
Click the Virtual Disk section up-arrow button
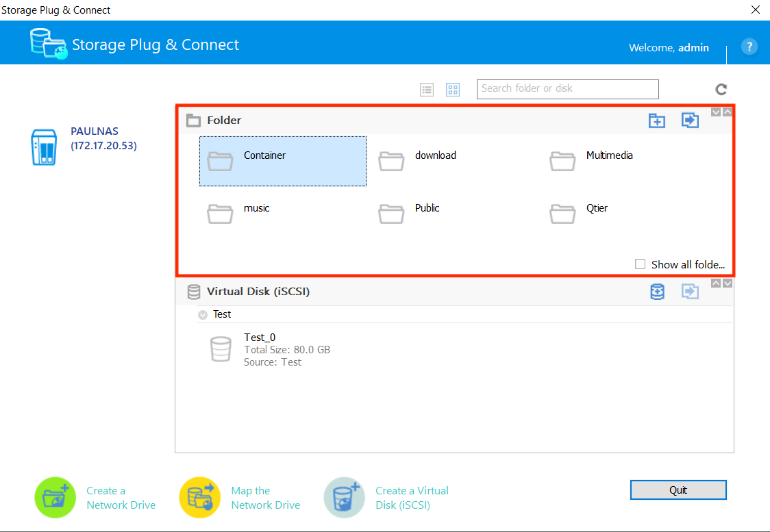click(716, 283)
